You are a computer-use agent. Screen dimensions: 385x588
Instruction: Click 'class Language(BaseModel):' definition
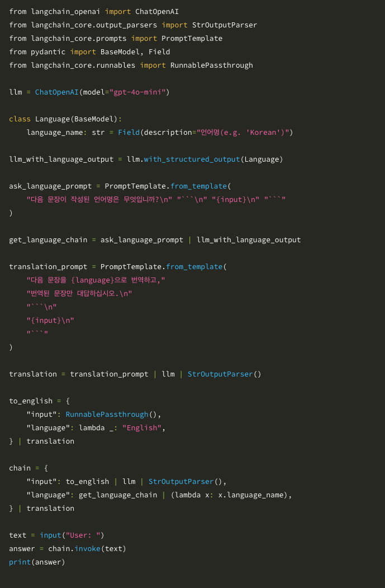65,119
